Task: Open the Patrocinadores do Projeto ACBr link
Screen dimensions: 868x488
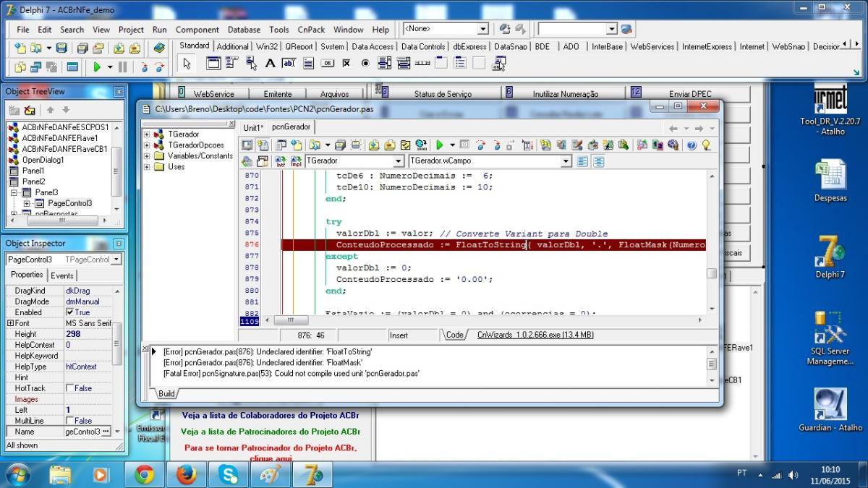Action: coord(270,432)
